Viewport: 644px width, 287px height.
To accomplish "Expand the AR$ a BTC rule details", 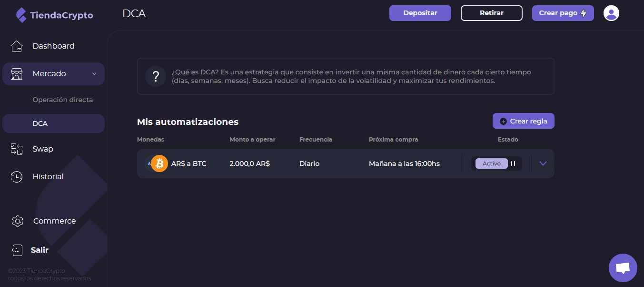I will [543, 164].
